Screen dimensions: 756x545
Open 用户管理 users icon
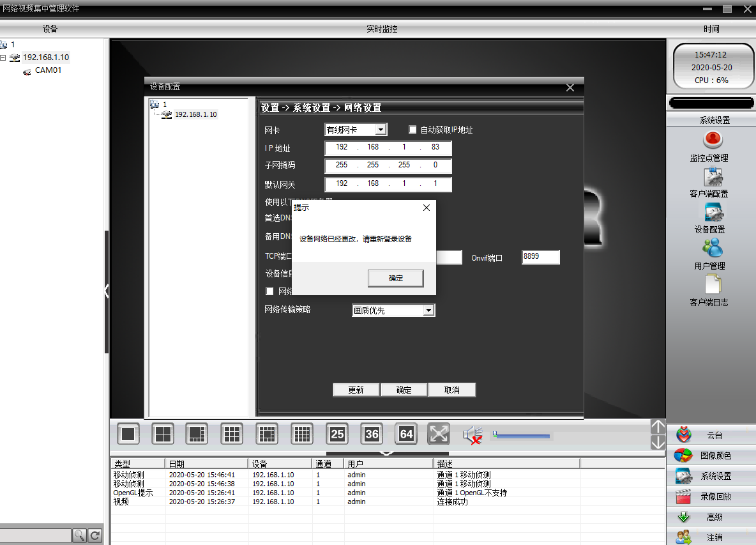coord(713,248)
